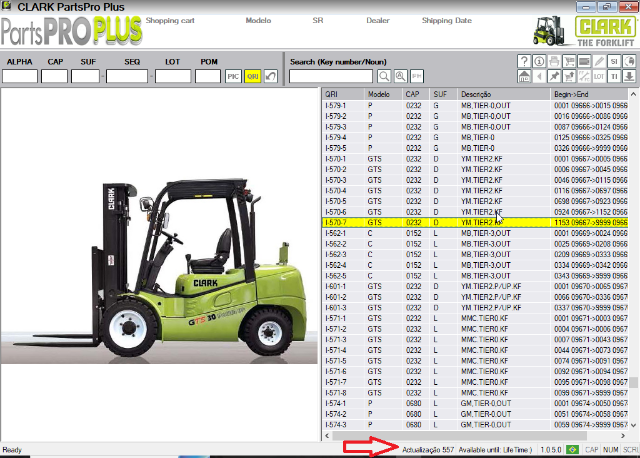Click the SEQ input field

click(x=127, y=76)
